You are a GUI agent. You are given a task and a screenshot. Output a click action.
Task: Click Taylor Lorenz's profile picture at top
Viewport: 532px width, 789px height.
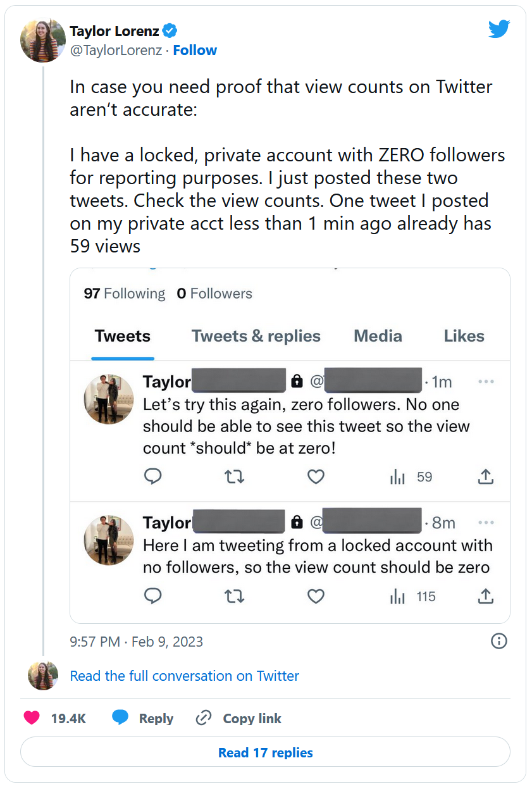[x=43, y=40]
